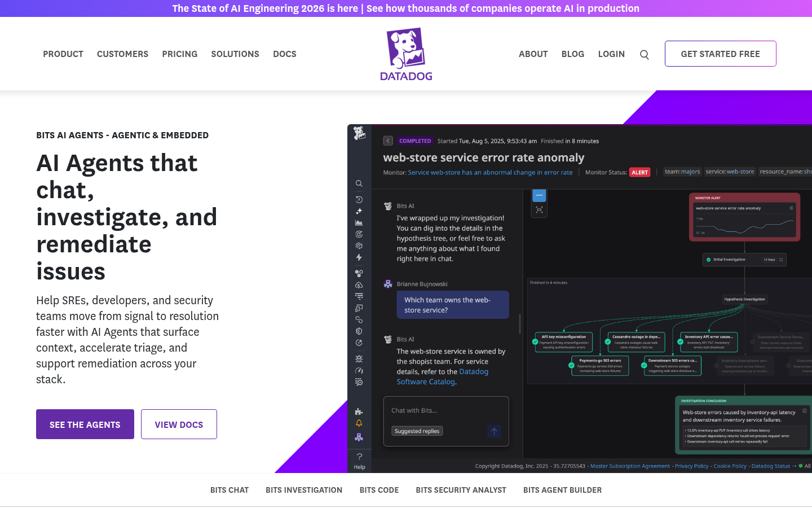Open the three-circles icon in sidebar

pyautogui.click(x=359, y=273)
